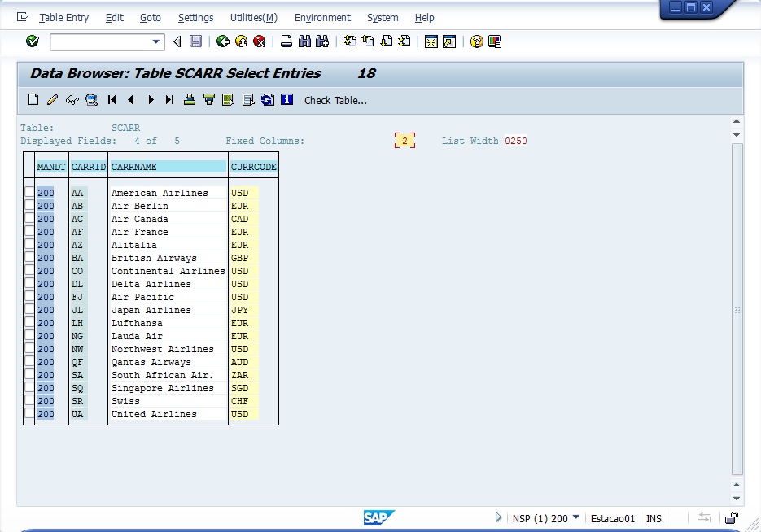Click the blue Information icon
Image resolution: width=761 pixels, height=532 pixels.
[x=286, y=100]
